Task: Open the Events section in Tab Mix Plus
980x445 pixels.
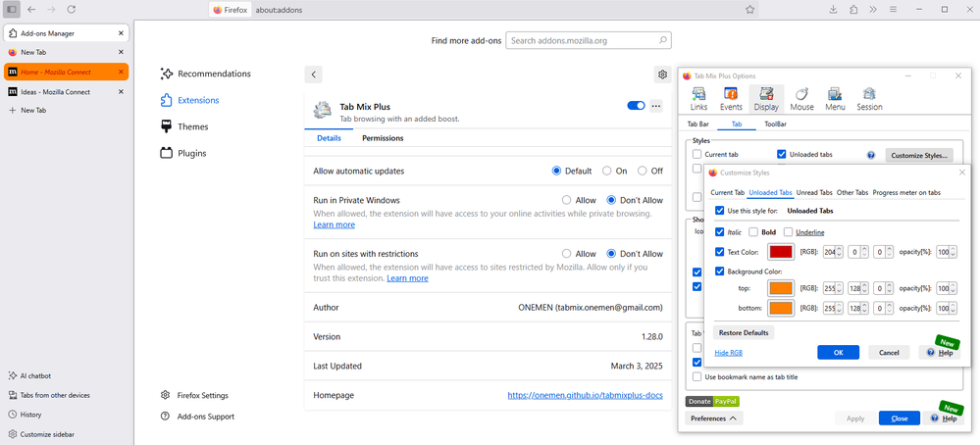Action: coord(731,99)
